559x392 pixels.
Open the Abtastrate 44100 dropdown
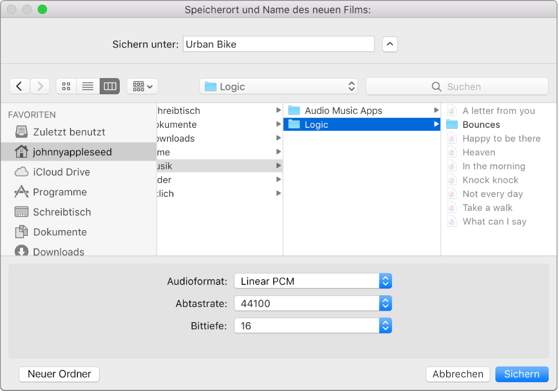(313, 304)
